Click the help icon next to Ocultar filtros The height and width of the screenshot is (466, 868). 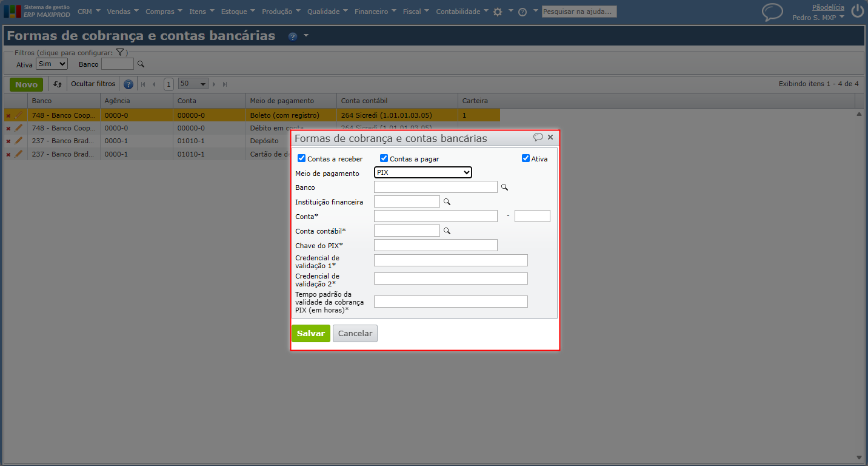[x=129, y=84]
